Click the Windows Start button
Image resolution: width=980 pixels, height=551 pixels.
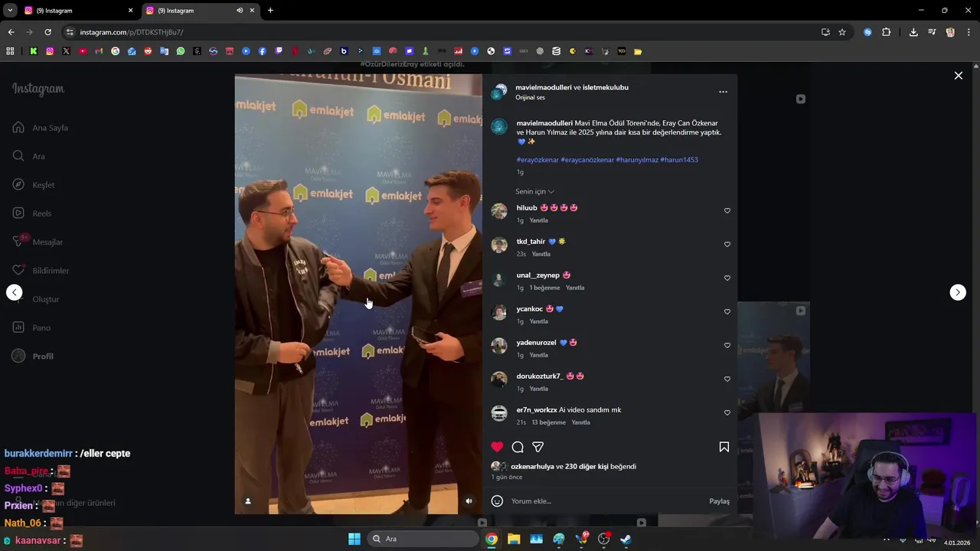click(x=354, y=539)
